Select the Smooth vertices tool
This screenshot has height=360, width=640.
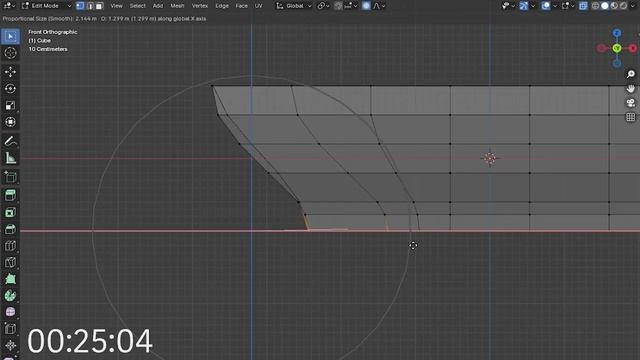click(x=10, y=312)
